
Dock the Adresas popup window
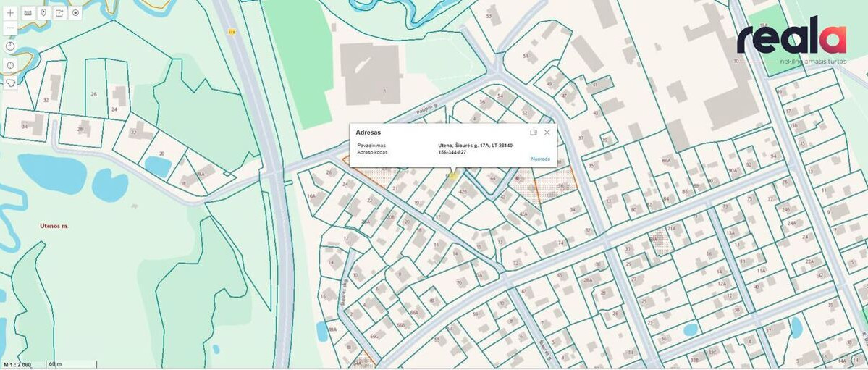tap(534, 133)
